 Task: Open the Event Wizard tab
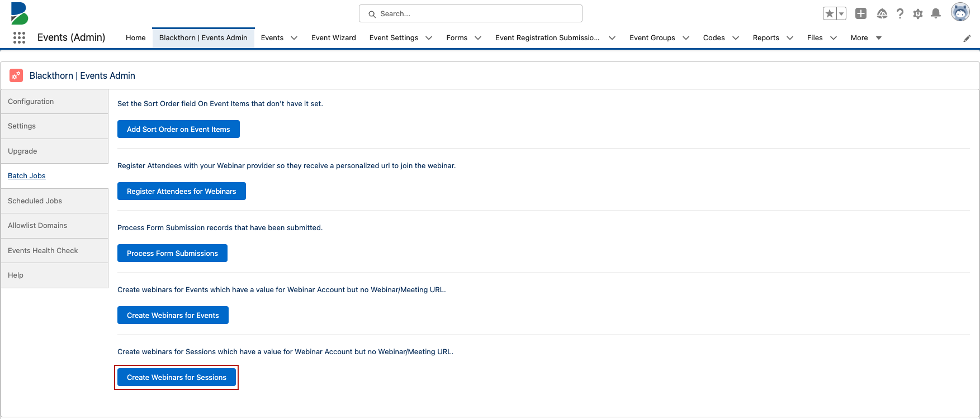pos(334,37)
